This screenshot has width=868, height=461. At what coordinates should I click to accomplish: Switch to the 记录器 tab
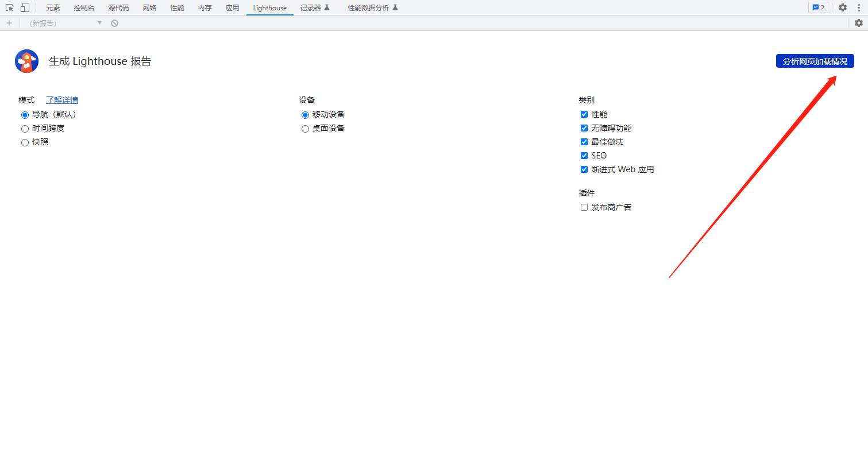click(x=315, y=8)
